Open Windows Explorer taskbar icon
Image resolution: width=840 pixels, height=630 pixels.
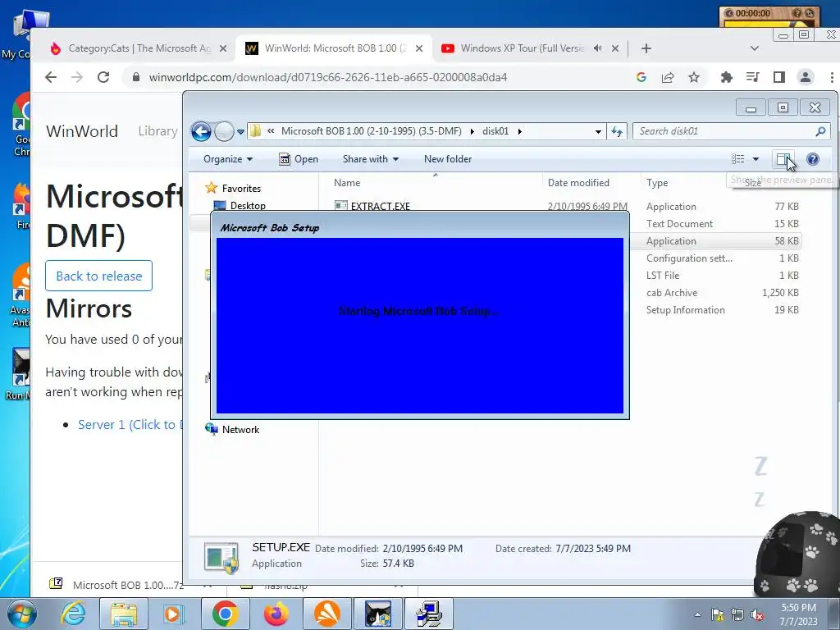[x=125, y=614]
